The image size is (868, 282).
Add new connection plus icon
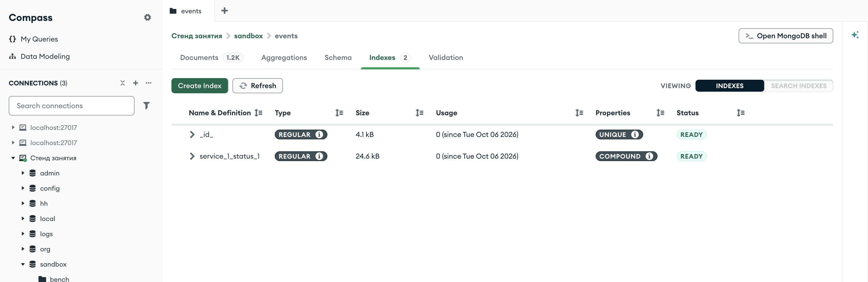135,83
